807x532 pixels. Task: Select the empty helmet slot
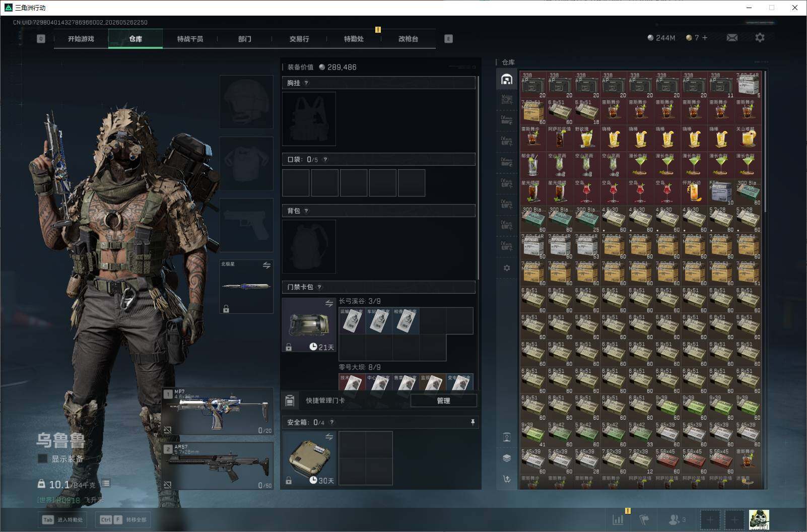246,102
